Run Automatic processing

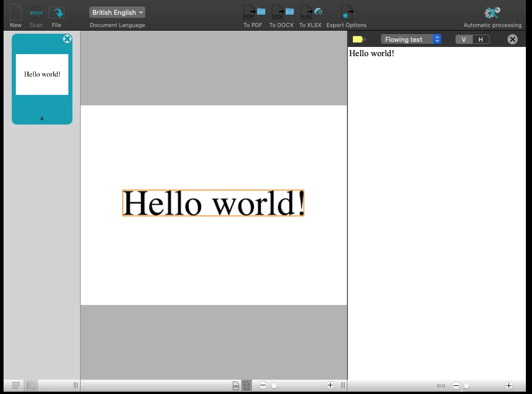pyautogui.click(x=492, y=13)
